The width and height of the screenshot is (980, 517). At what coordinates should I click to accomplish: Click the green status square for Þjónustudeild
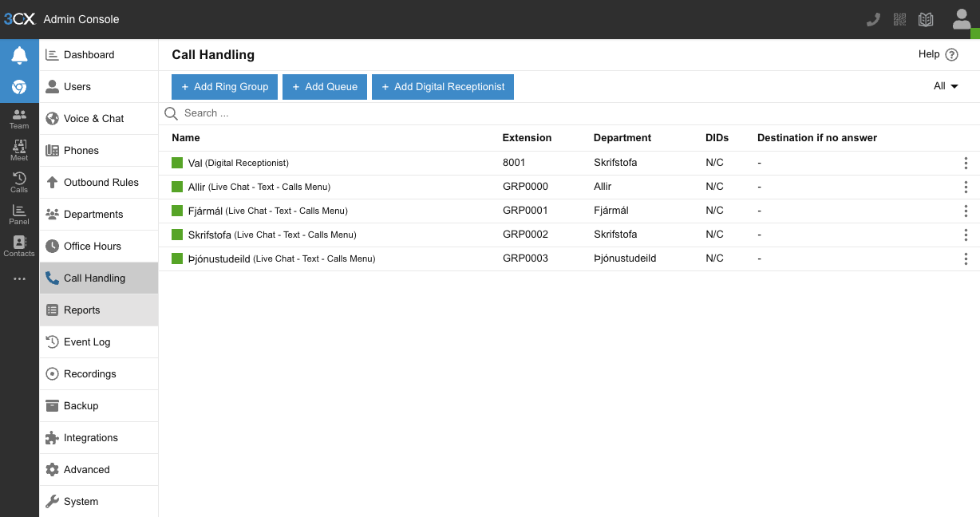177,258
